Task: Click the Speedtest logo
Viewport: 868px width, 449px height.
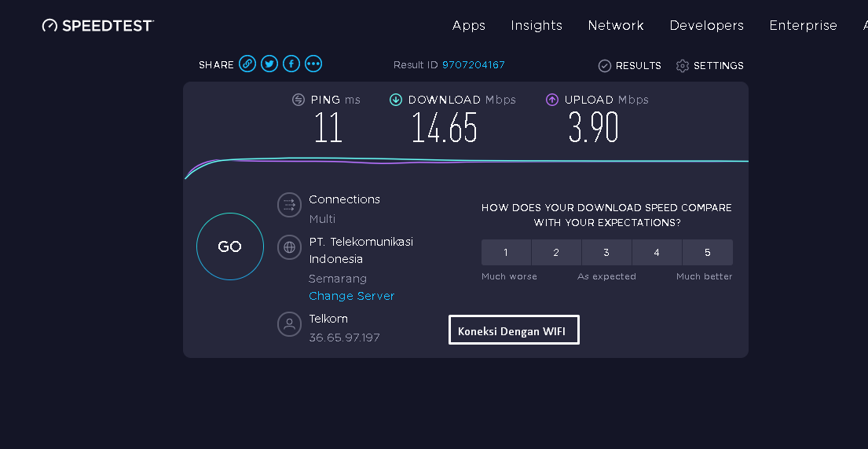Action: tap(98, 26)
